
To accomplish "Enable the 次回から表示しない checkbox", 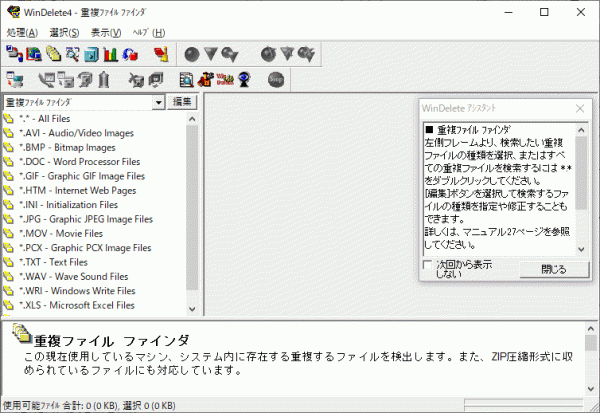I will (429, 266).
